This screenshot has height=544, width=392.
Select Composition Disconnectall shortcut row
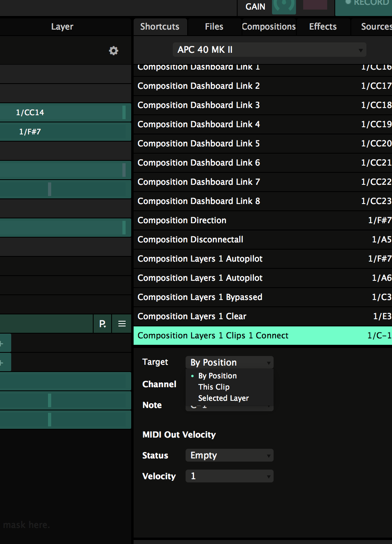click(x=262, y=240)
